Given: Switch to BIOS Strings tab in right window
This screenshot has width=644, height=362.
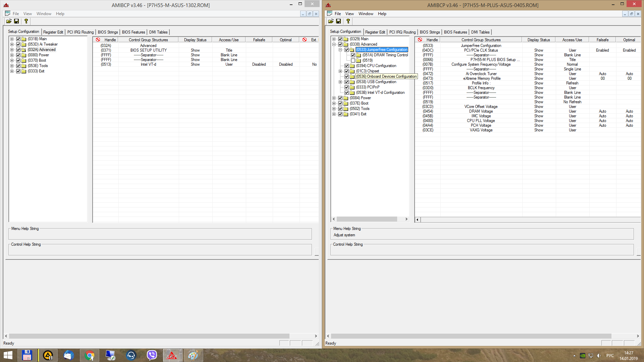Looking at the screenshot, I should coord(430,32).
